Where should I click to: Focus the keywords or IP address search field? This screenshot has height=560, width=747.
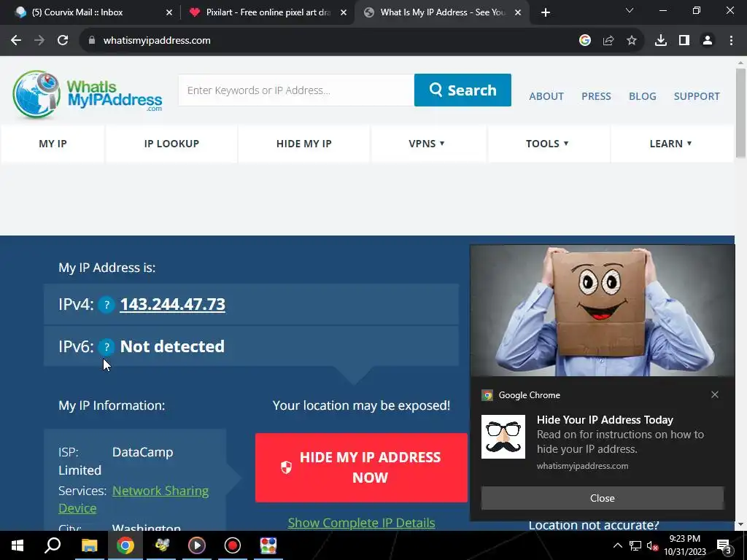click(x=296, y=90)
